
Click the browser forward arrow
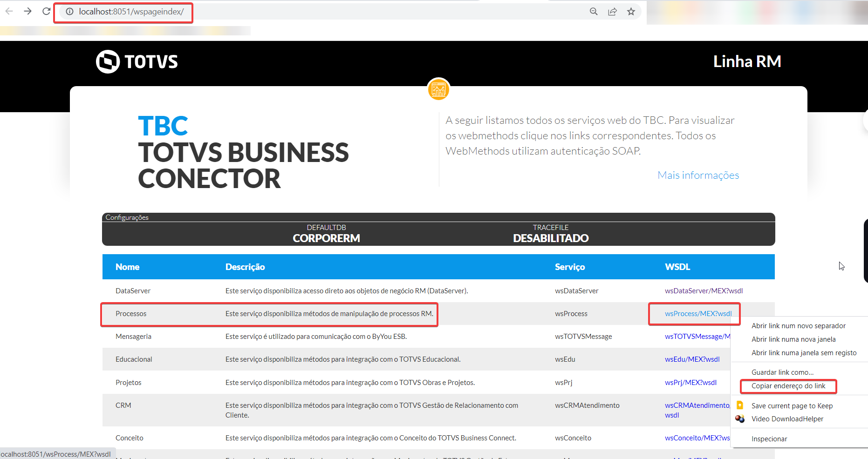(x=28, y=11)
